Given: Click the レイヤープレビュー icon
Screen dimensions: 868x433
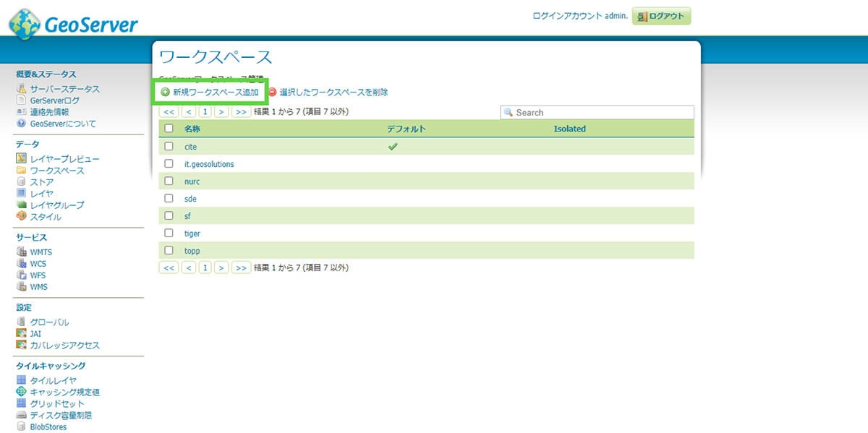Looking at the screenshot, I should [21, 159].
